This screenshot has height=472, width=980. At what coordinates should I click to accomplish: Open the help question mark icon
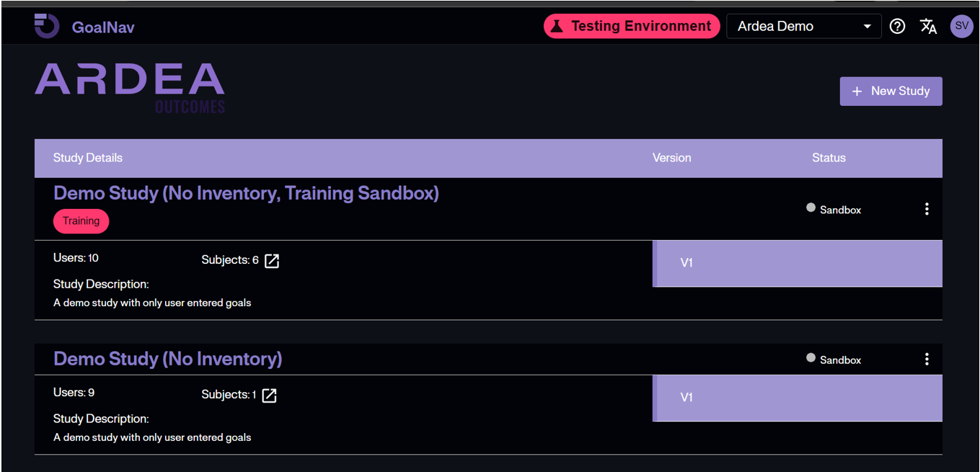[x=897, y=26]
